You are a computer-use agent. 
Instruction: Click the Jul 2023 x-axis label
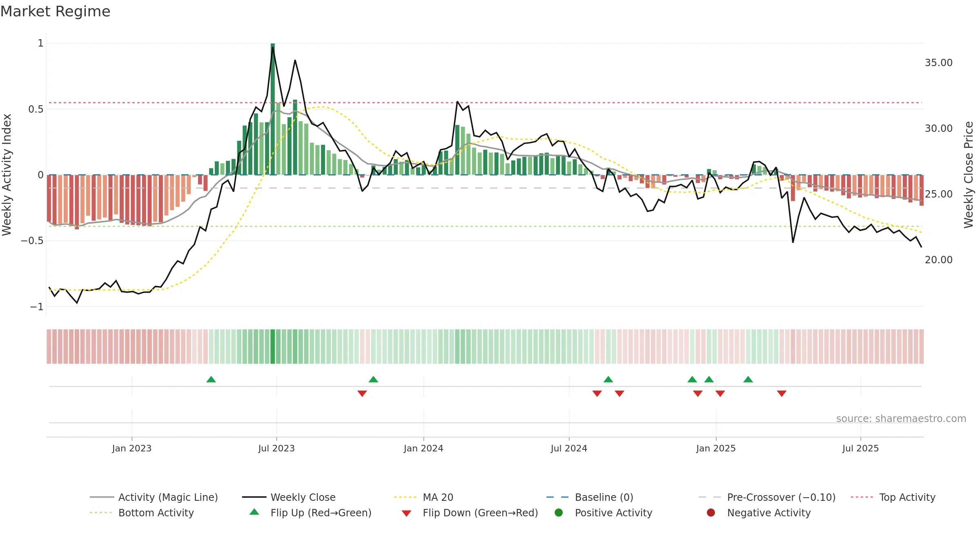tap(276, 448)
